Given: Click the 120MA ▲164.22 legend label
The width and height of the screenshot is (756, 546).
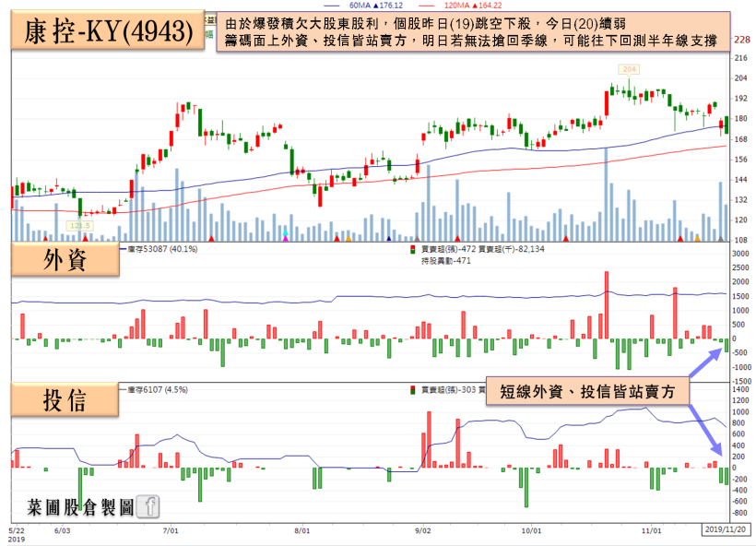Looking at the screenshot, I should click(473, 6).
